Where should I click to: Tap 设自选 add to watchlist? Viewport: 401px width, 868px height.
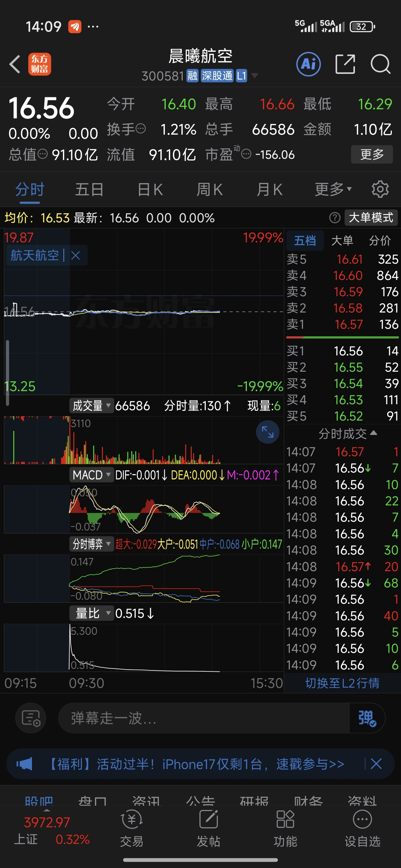point(362,829)
